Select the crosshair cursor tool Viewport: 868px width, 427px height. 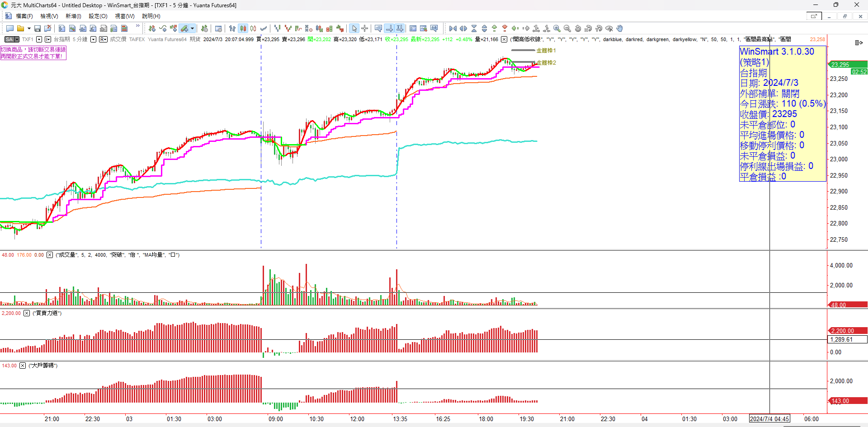click(365, 28)
